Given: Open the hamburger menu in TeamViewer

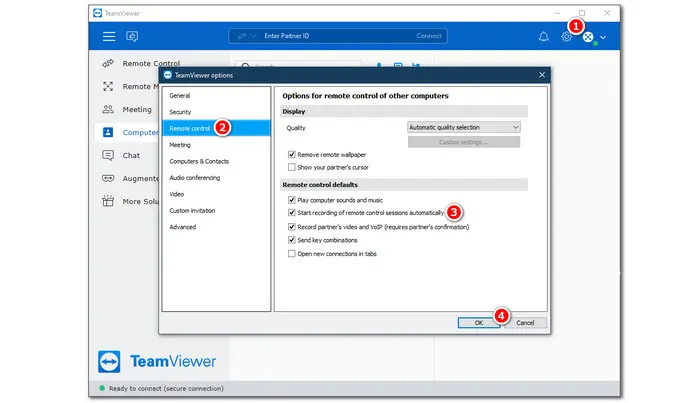Looking at the screenshot, I should pyautogui.click(x=109, y=36).
